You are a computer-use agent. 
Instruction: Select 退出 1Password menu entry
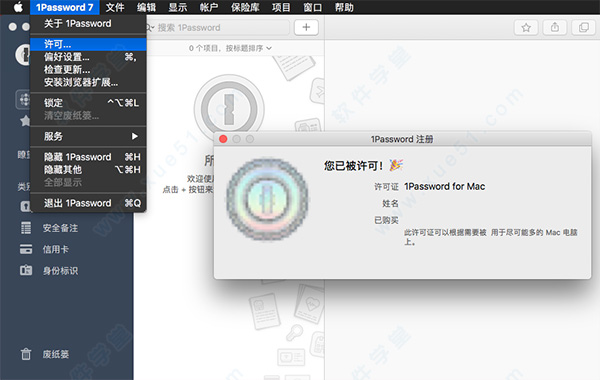tap(88, 203)
